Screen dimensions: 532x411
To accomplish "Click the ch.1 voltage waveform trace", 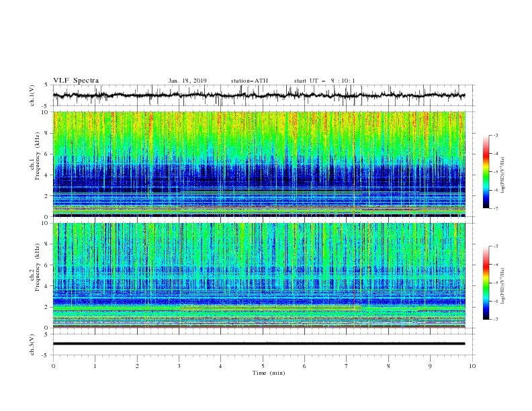I will (259, 95).
